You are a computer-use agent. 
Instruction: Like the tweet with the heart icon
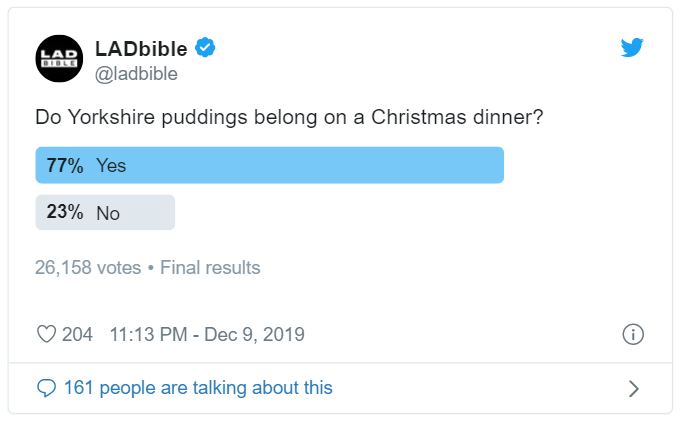pyautogui.click(x=46, y=334)
